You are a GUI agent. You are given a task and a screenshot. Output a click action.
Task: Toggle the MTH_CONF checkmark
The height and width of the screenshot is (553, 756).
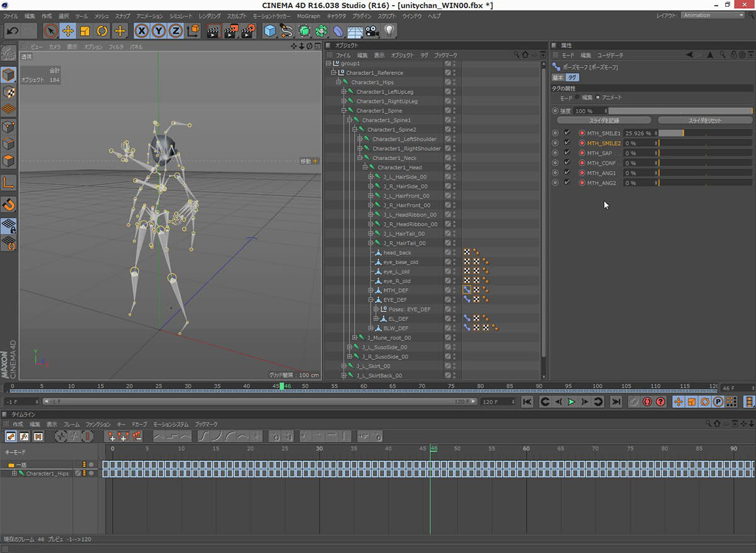point(567,163)
